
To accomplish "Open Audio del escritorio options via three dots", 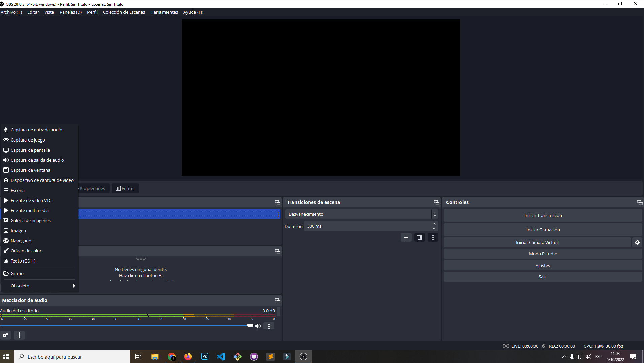I will (x=269, y=326).
